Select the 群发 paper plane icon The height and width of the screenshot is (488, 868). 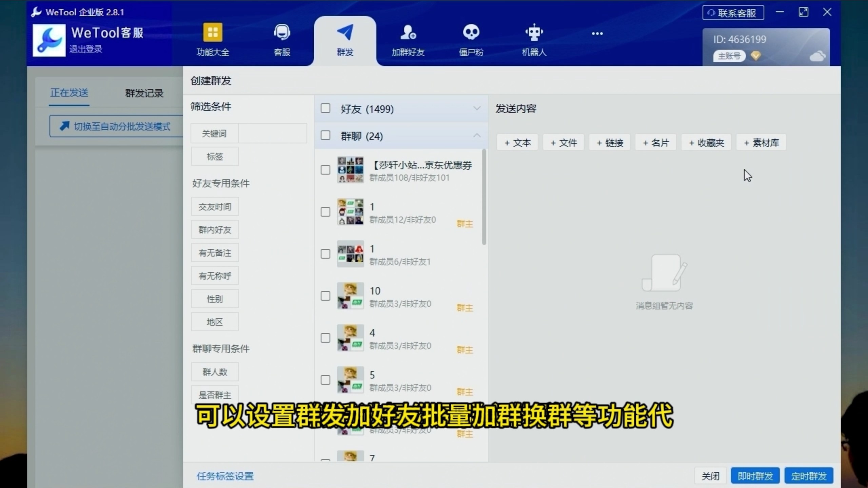(x=345, y=33)
